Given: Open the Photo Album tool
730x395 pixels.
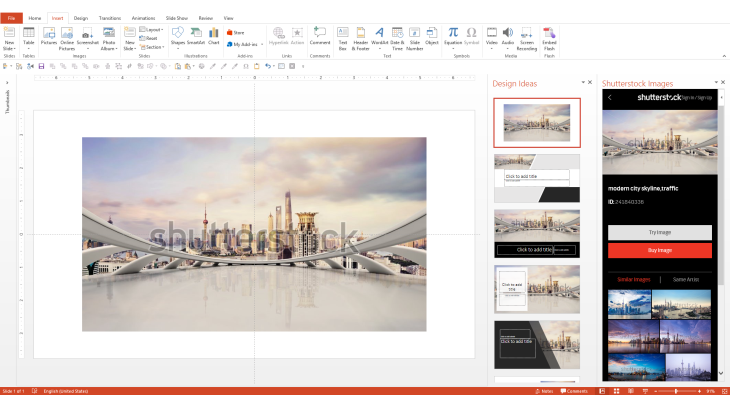Looking at the screenshot, I should 108,38.
